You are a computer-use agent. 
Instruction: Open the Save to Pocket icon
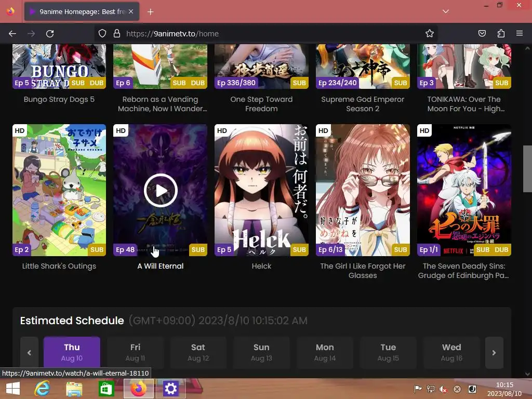pos(482,34)
